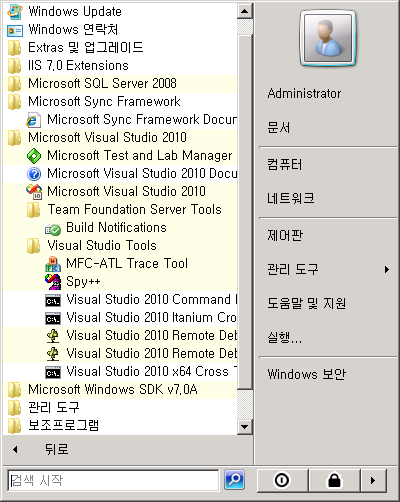Select the Microsoft Windows SDK v7.0A label
Viewport: 400px width, 502px height.
click(113, 390)
